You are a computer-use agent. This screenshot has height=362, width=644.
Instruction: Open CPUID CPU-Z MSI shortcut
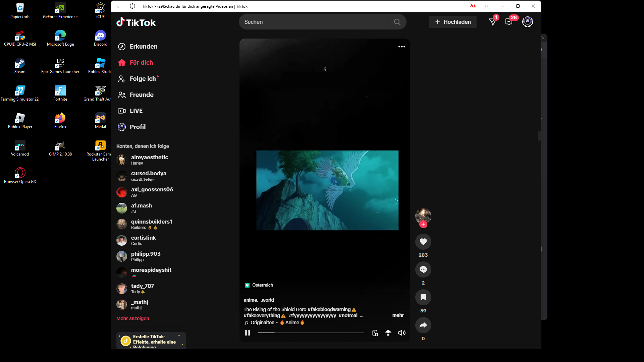(20, 38)
